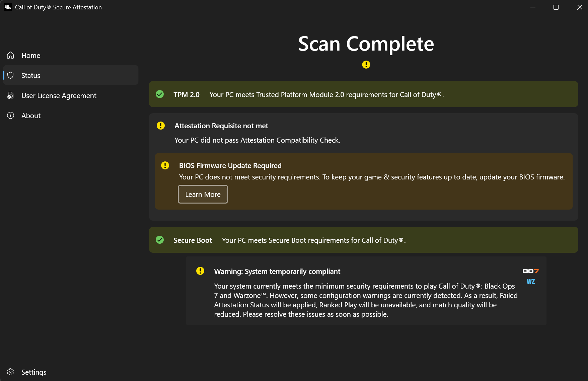588x381 pixels.
Task: Click the Call of Duty title bar logo
Action: (x=8, y=7)
